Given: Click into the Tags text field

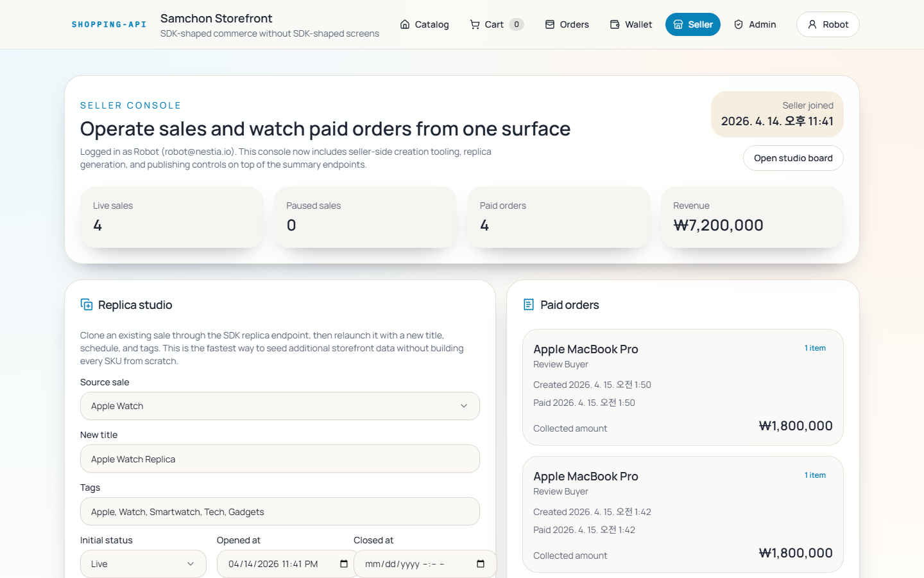Looking at the screenshot, I should (280, 512).
